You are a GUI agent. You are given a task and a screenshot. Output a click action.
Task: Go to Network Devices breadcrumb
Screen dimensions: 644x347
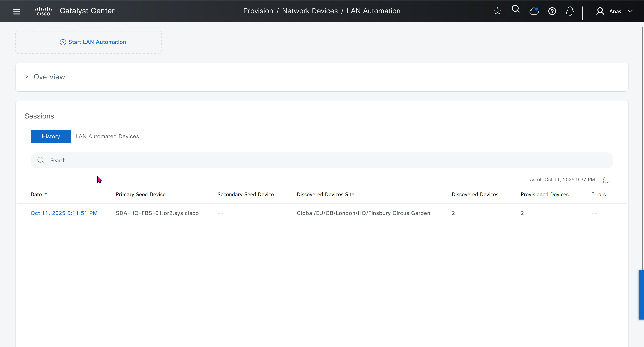tap(310, 11)
